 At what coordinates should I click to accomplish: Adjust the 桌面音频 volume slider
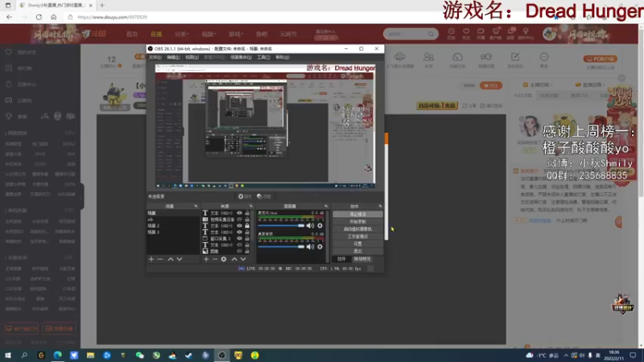coord(281,247)
